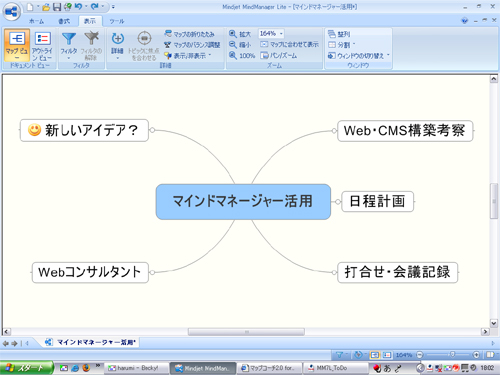
Task: Open quick access toolbar customize dropdown
Action: (113, 7)
